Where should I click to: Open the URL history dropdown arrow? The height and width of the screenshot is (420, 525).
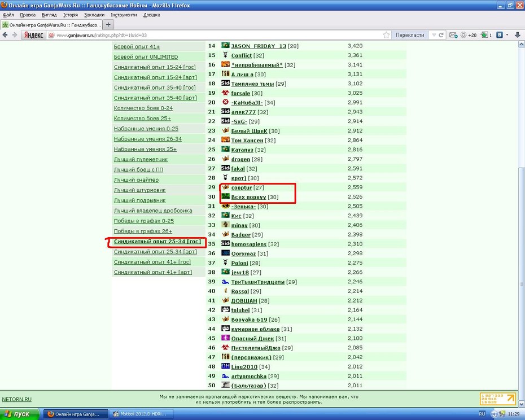(x=434, y=35)
